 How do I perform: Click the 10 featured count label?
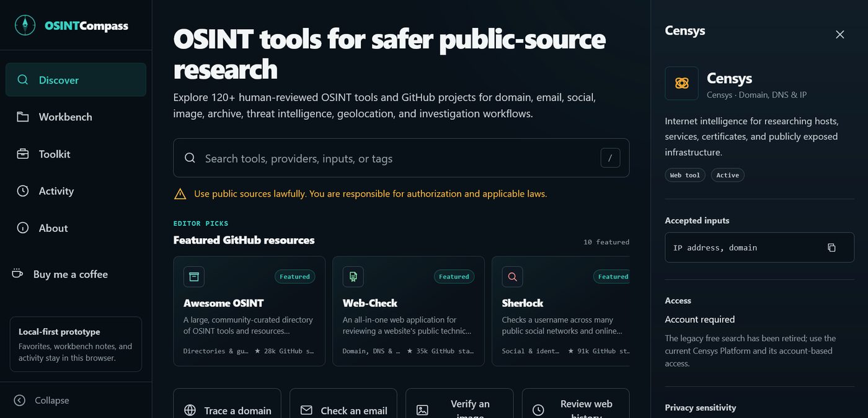(x=606, y=242)
